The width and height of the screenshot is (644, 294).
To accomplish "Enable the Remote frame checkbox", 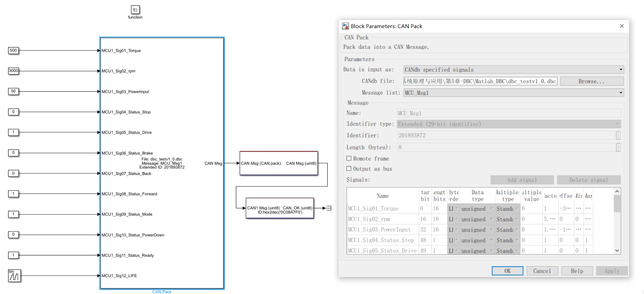I will [x=349, y=158].
